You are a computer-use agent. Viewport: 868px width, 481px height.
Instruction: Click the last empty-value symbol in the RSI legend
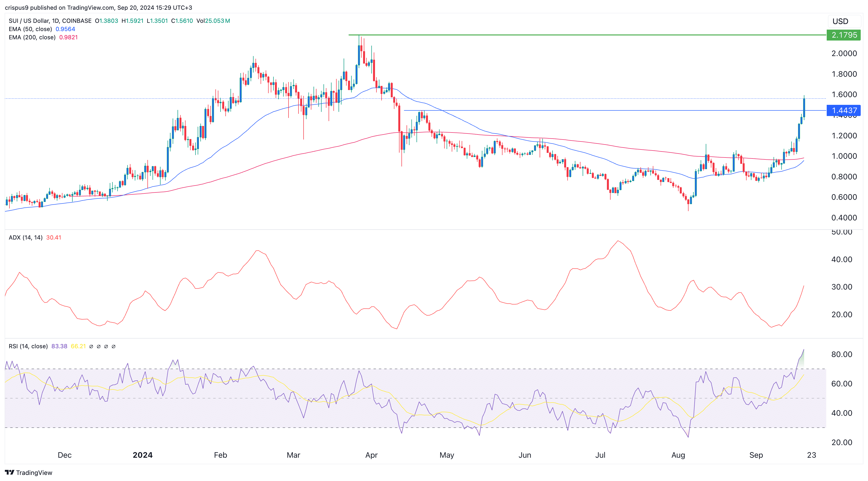coord(114,346)
